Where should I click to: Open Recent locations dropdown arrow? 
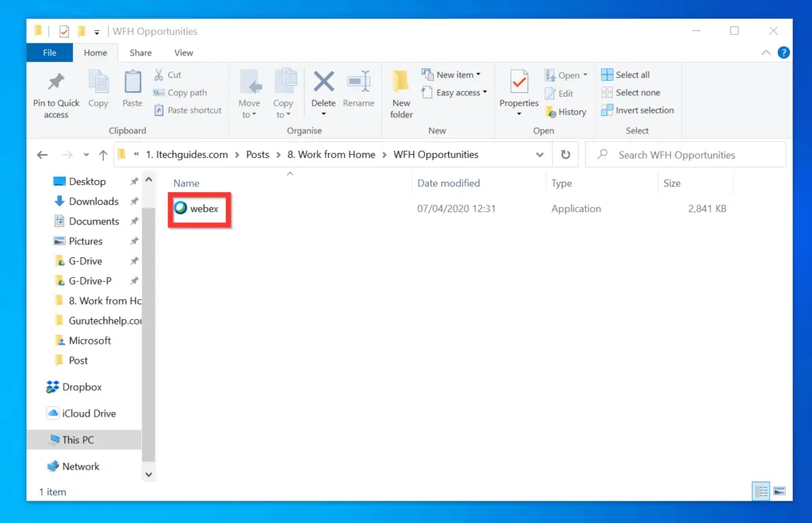86,155
